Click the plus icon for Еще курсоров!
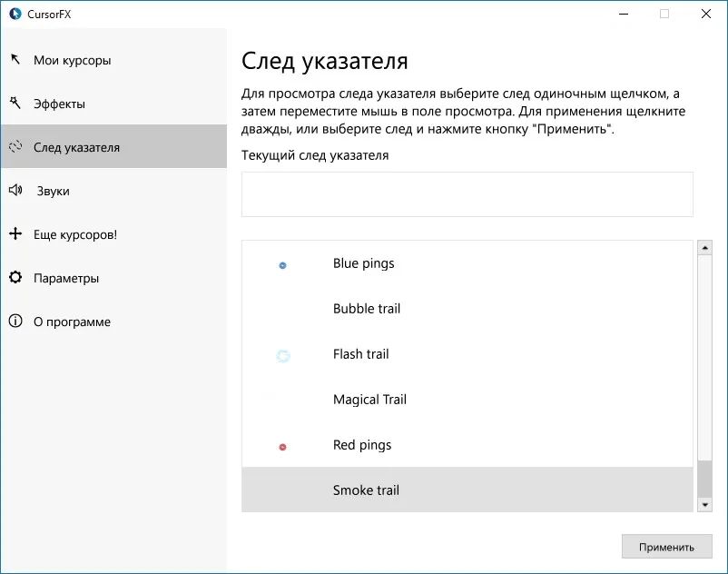Screen dimensions: 728x574 click(x=15, y=233)
